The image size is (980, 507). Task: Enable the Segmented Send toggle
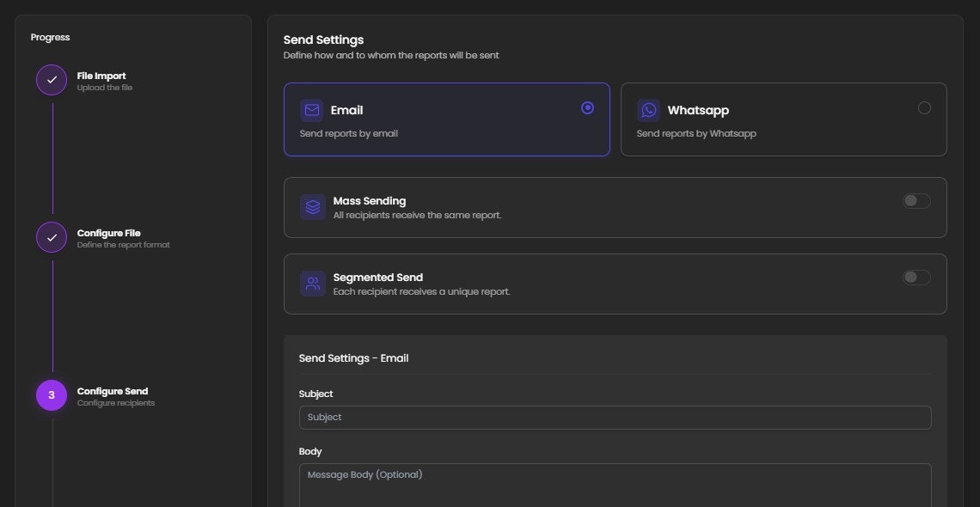coord(916,277)
